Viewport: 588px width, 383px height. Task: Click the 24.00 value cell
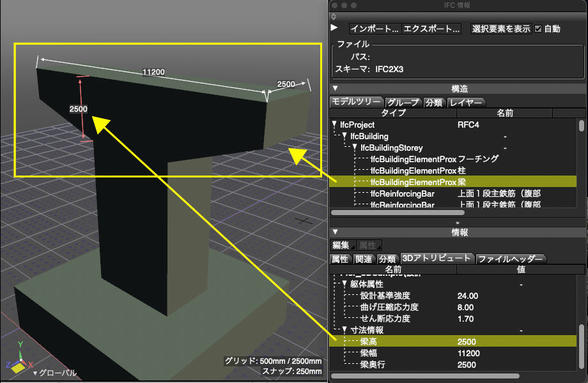point(468,296)
